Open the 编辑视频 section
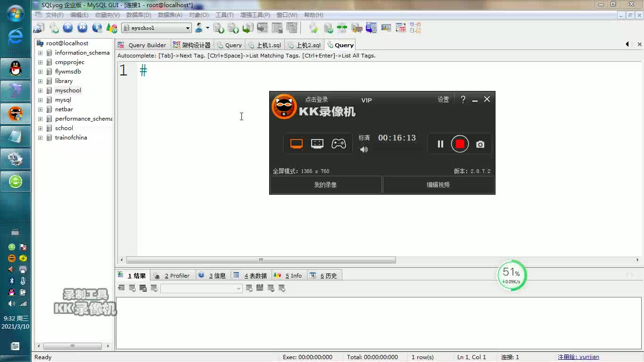The height and width of the screenshot is (362, 644). coord(439,185)
